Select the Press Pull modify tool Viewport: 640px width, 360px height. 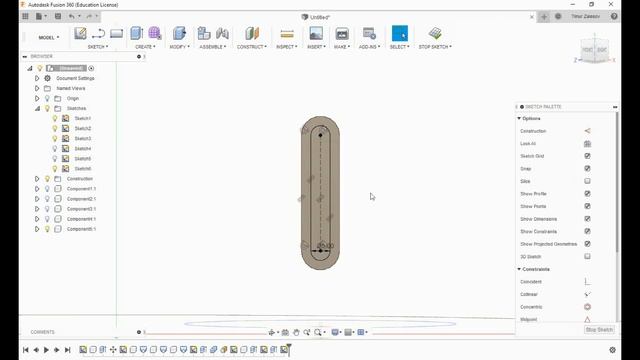click(x=179, y=33)
